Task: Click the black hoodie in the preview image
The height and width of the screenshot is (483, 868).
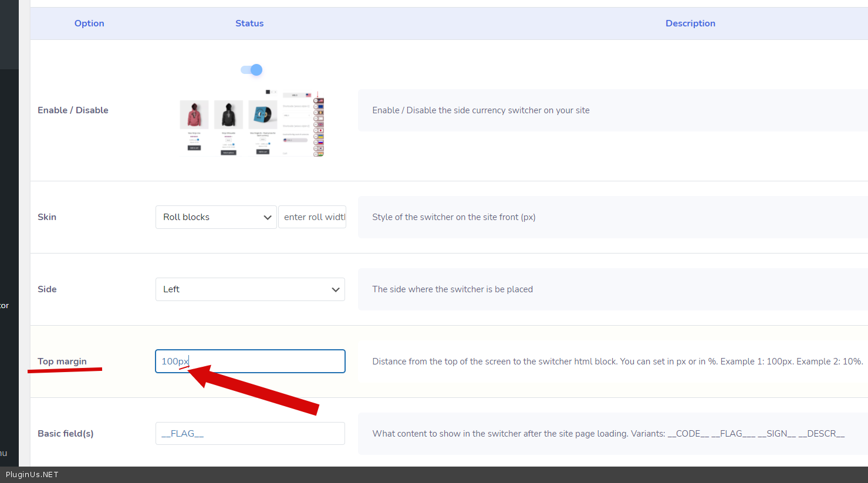Action: tap(228, 114)
